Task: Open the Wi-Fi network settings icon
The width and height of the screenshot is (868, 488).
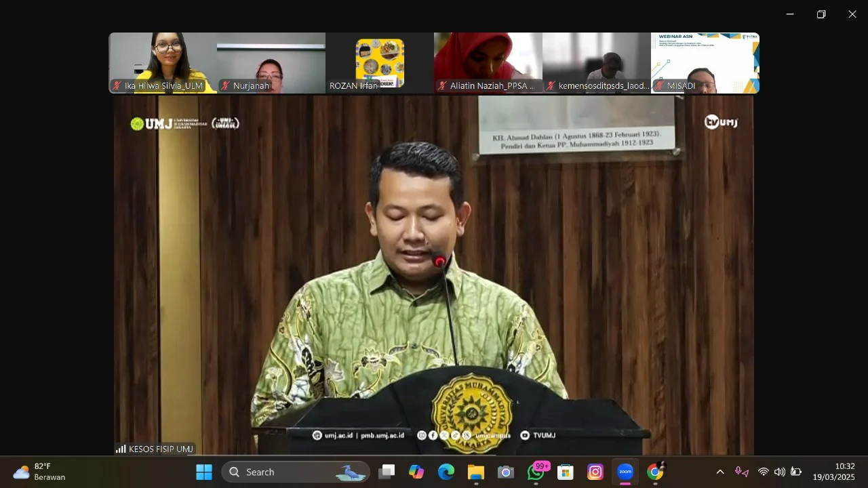Action: click(x=764, y=472)
